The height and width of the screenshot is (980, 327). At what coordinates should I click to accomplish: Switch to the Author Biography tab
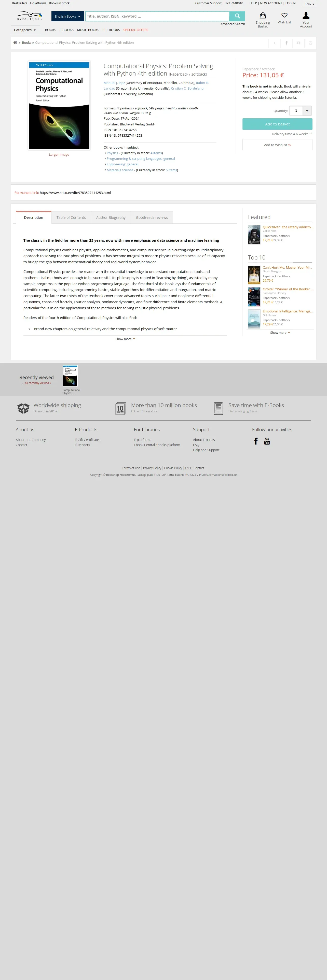point(111,218)
